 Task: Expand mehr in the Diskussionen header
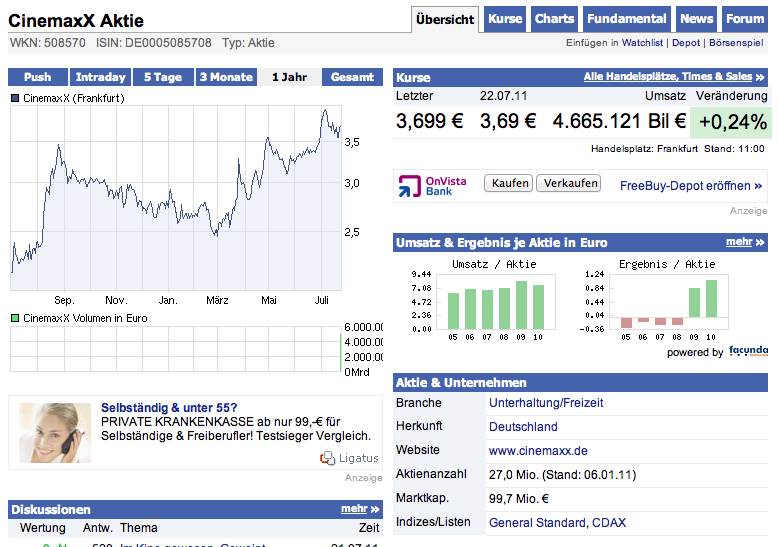(x=360, y=509)
